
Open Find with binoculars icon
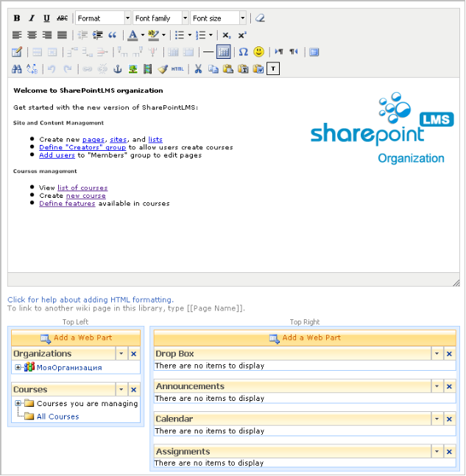(x=17, y=69)
